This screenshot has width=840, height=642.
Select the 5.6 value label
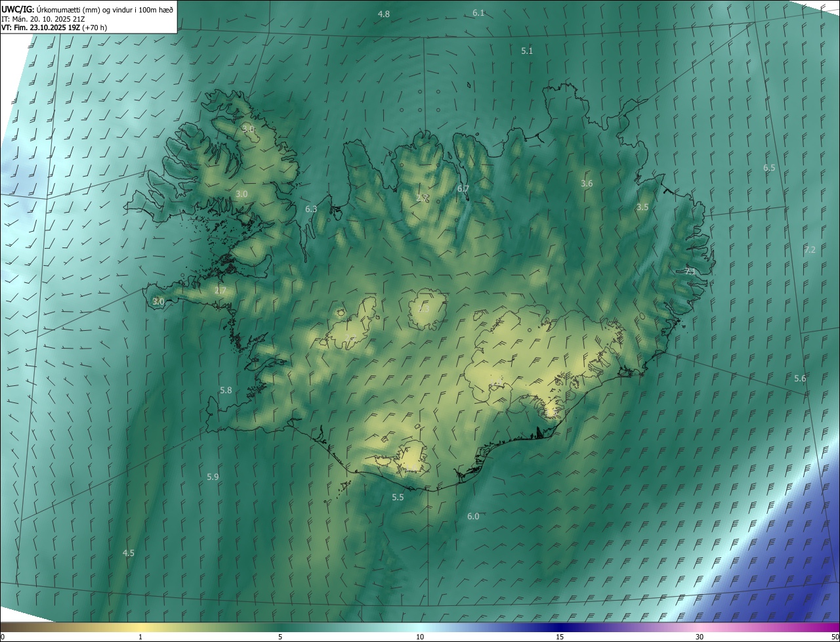[x=800, y=378]
